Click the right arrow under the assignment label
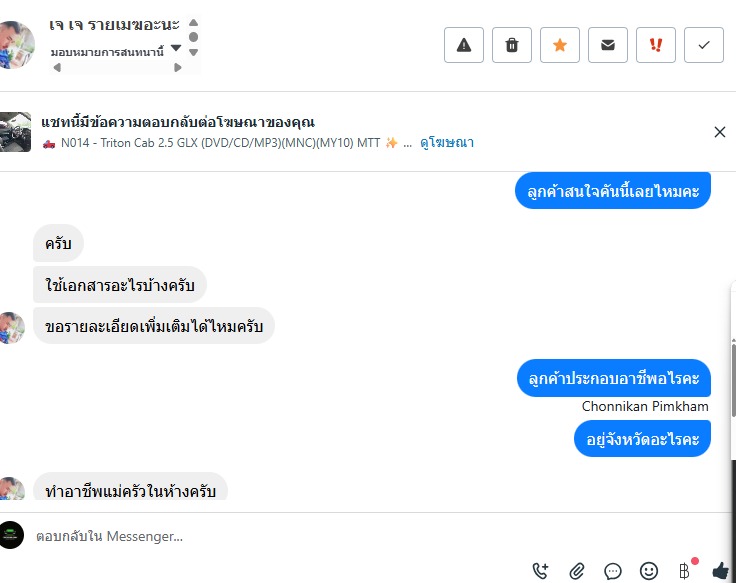736x583 pixels. coord(178,68)
